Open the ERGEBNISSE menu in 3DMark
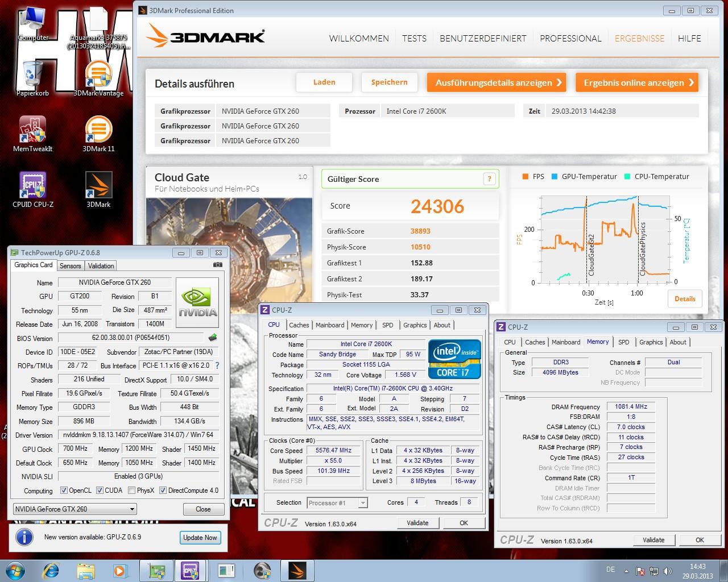The image size is (728, 582). 640,38
